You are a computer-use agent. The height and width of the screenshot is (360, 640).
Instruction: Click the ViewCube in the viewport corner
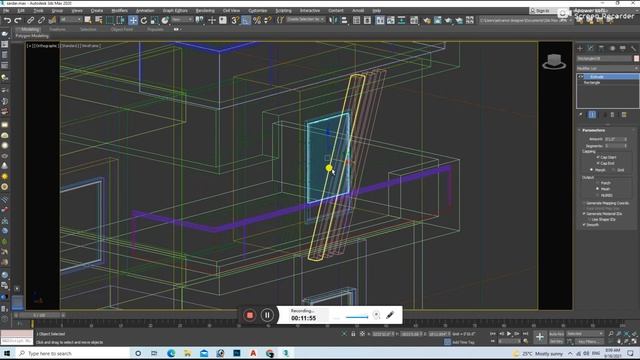[554, 62]
